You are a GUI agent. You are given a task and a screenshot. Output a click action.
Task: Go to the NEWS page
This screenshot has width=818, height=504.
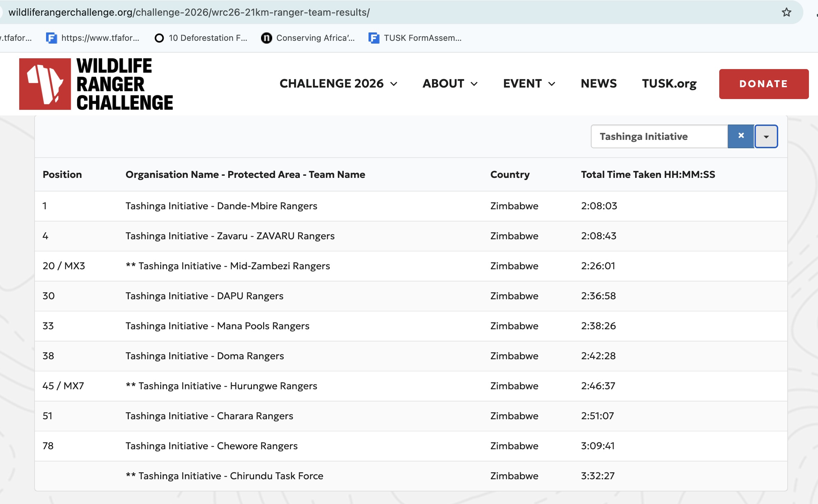pyautogui.click(x=599, y=84)
